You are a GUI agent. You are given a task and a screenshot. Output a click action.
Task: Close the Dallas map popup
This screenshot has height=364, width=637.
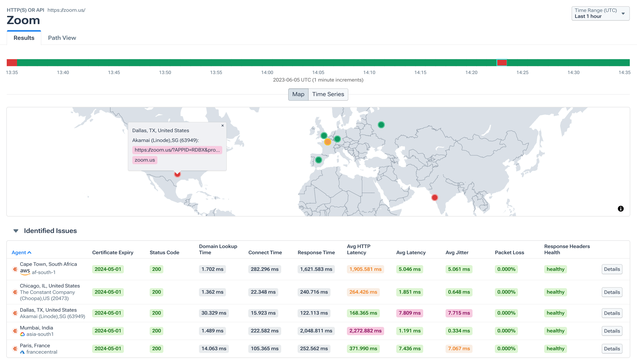point(223,126)
